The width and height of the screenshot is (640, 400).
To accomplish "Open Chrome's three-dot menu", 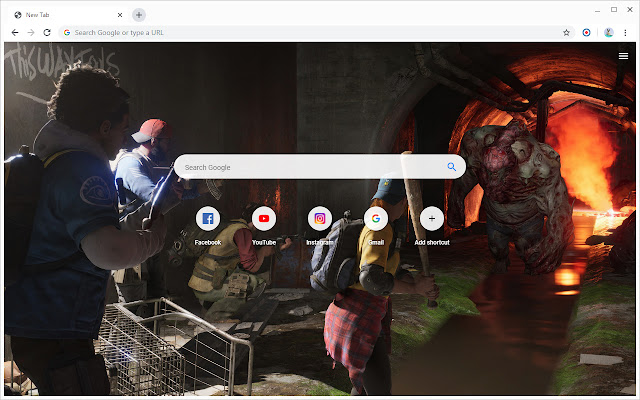I will 625,33.
